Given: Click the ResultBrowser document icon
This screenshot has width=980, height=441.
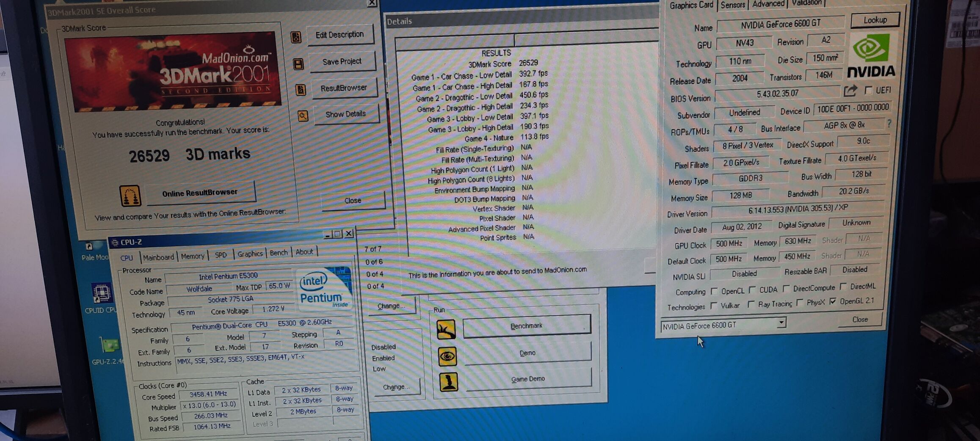Looking at the screenshot, I should [x=301, y=90].
